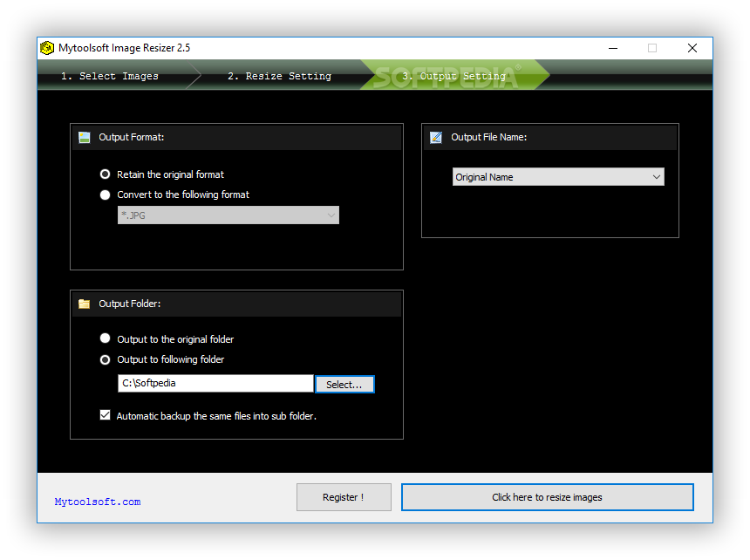Click the Output Format picture icon
The width and height of the screenshot is (750, 560).
click(x=85, y=138)
